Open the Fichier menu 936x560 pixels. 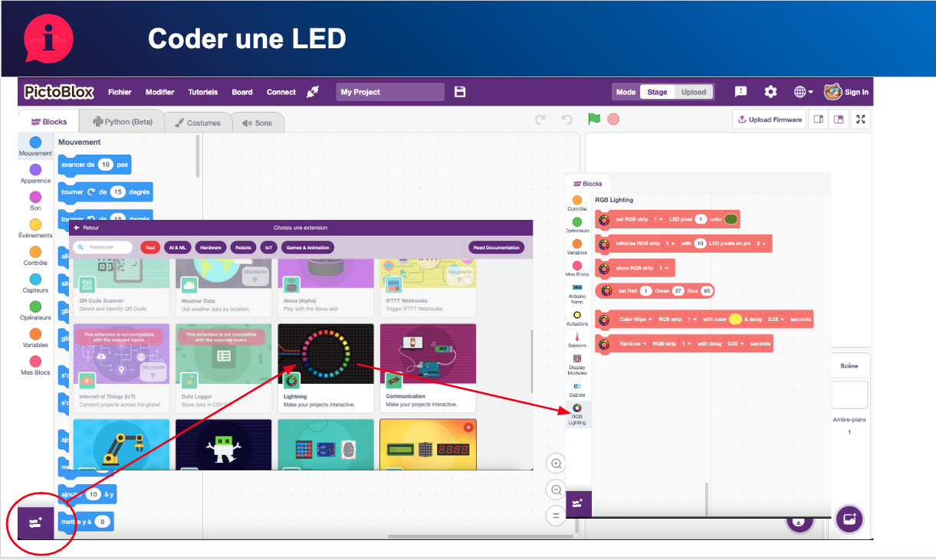click(120, 92)
